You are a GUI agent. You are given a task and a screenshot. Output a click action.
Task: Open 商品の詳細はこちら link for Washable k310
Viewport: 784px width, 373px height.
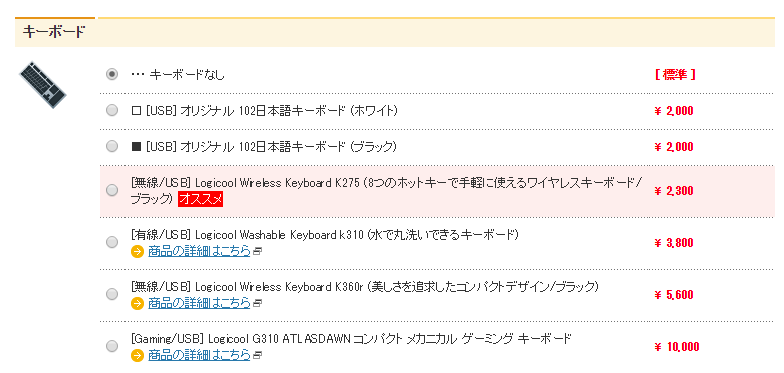point(199,251)
